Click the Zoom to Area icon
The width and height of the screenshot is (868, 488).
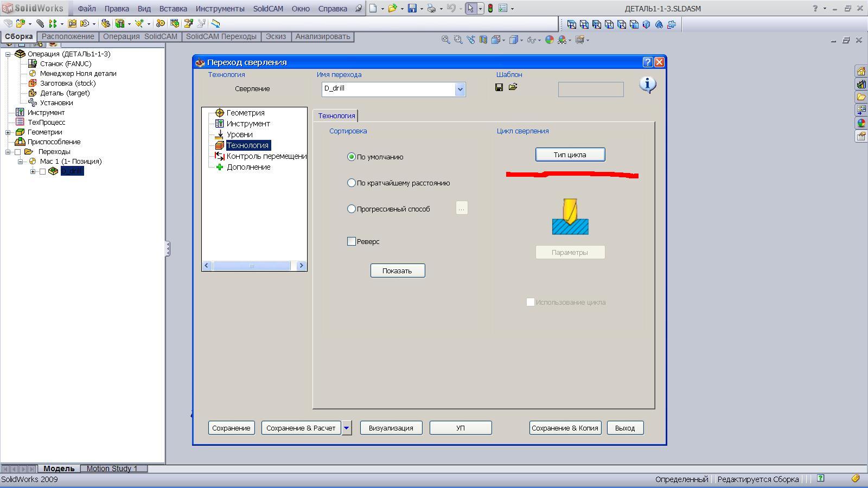pos(458,40)
